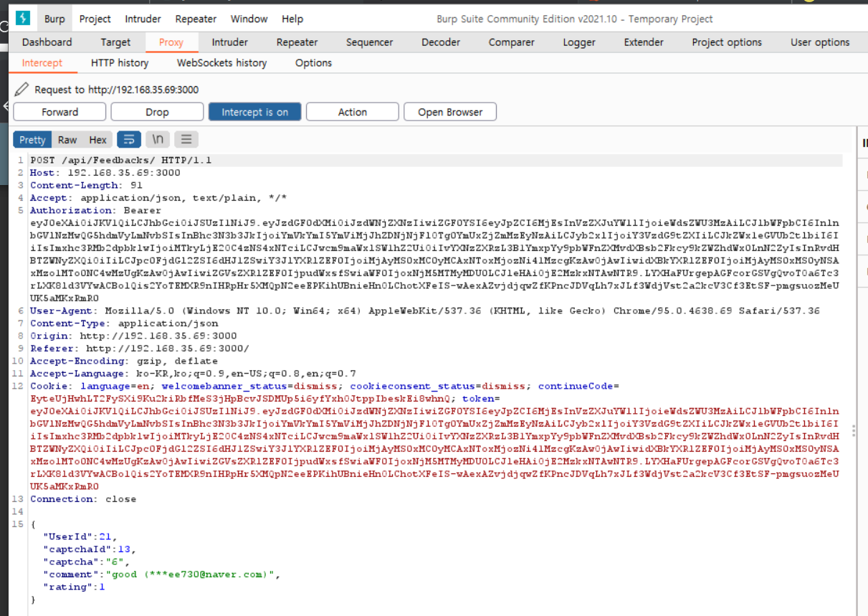868x616 pixels.
Task: Click the Referer header line
Action: coord(140,349)
